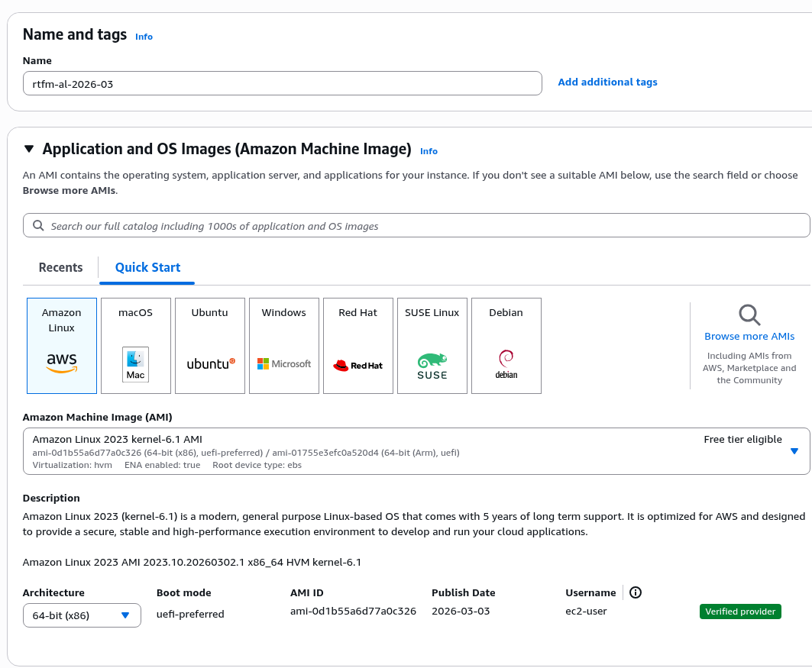The image size is (812, 668).
Task: Select the Windows Microsoft tile
Action: click(x=284, y=346)
